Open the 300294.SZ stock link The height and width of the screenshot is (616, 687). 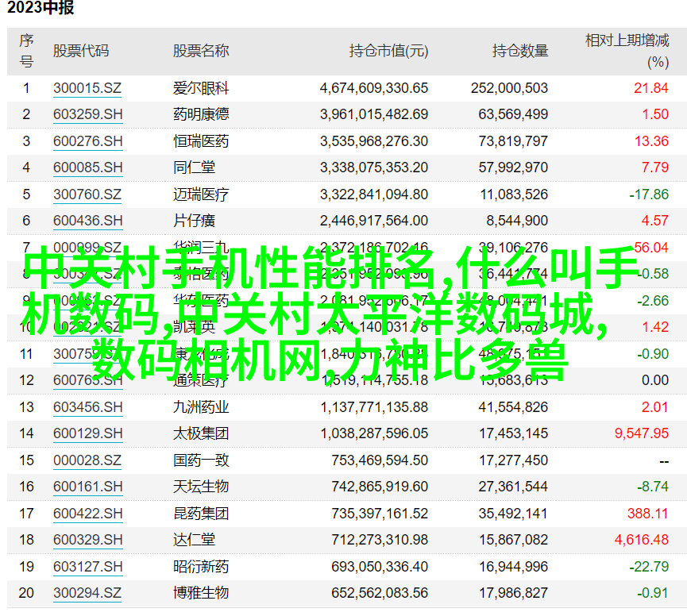coord(87,593)
